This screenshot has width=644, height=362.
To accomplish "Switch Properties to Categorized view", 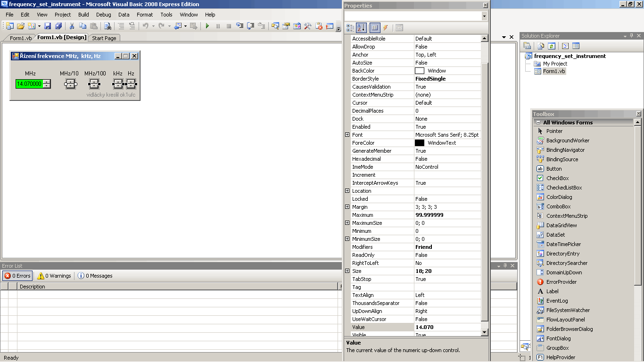I will tap(350, 28).
